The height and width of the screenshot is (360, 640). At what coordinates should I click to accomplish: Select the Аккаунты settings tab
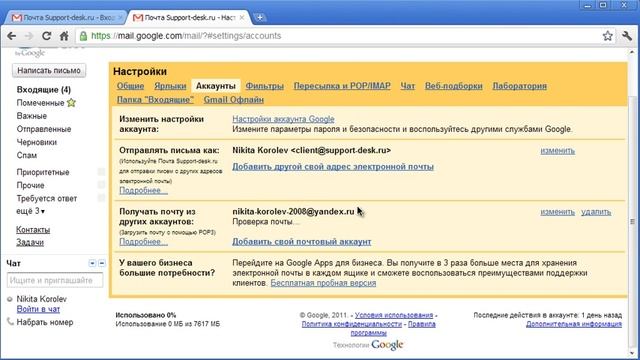coord(216,86)
